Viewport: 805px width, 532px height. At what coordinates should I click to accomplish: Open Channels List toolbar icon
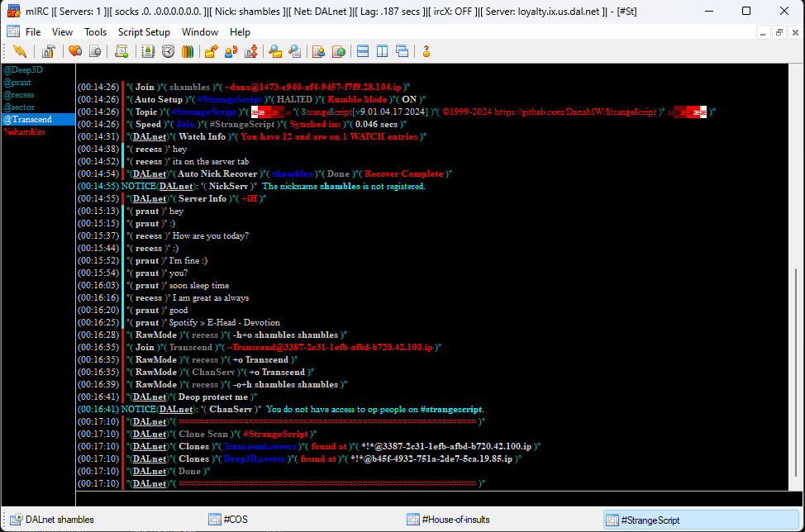[96, 51]
